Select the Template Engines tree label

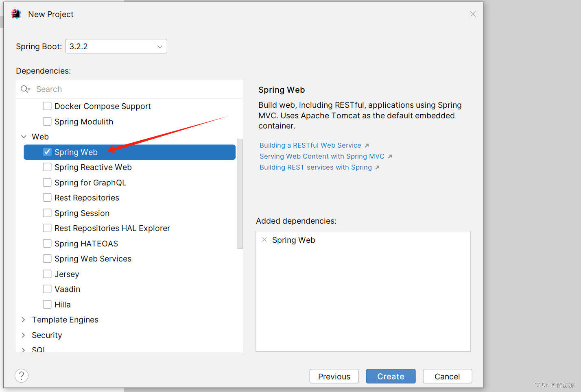click(x=65, y=320)
